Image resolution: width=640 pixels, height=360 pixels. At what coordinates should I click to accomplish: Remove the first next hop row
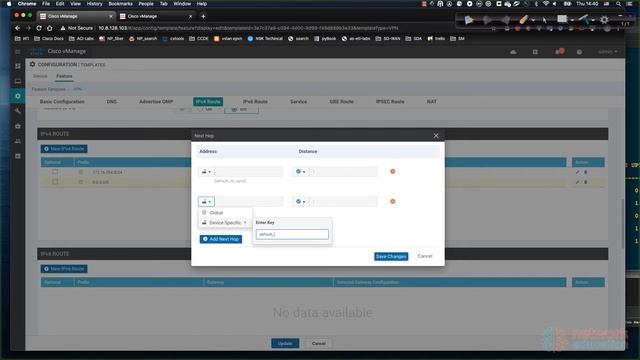pos(393,171)
